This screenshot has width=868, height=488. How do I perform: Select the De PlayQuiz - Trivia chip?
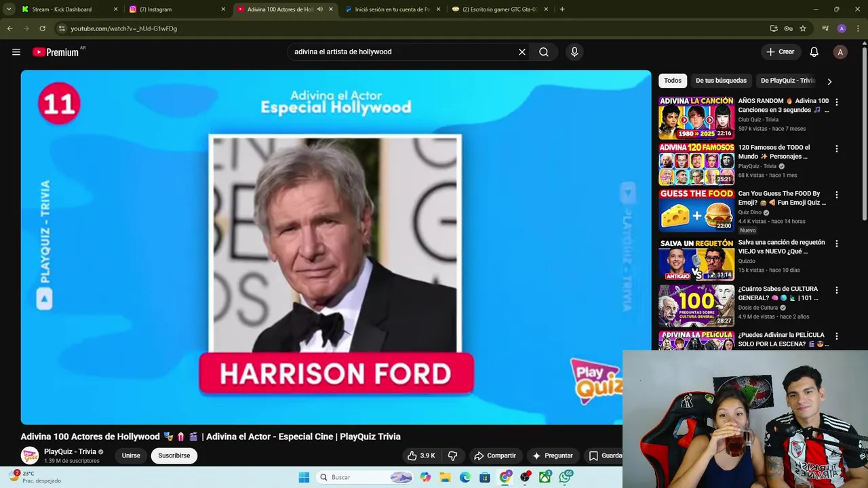787,81
